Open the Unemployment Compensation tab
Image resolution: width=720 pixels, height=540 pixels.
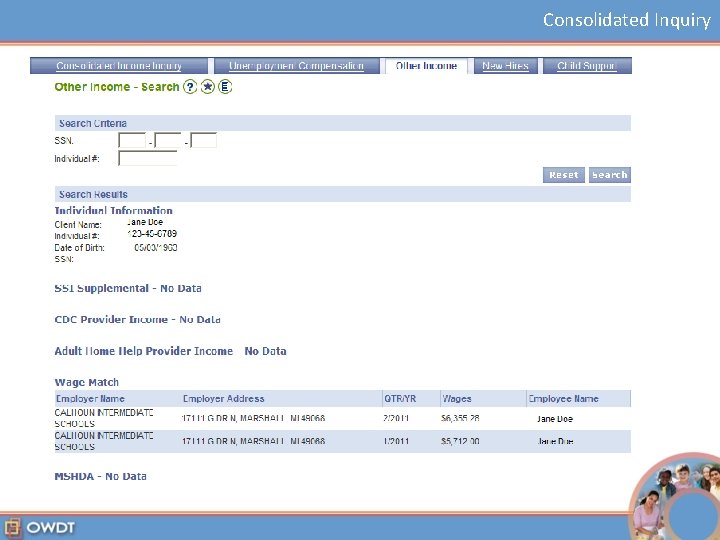click(x=297, y=66)
